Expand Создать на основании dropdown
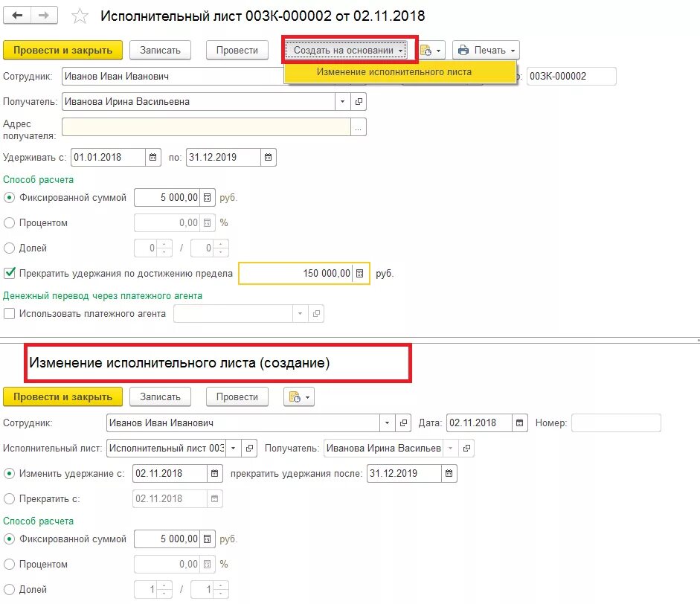Viewport: 700px width, 604px height. click(x=345, y=50)
